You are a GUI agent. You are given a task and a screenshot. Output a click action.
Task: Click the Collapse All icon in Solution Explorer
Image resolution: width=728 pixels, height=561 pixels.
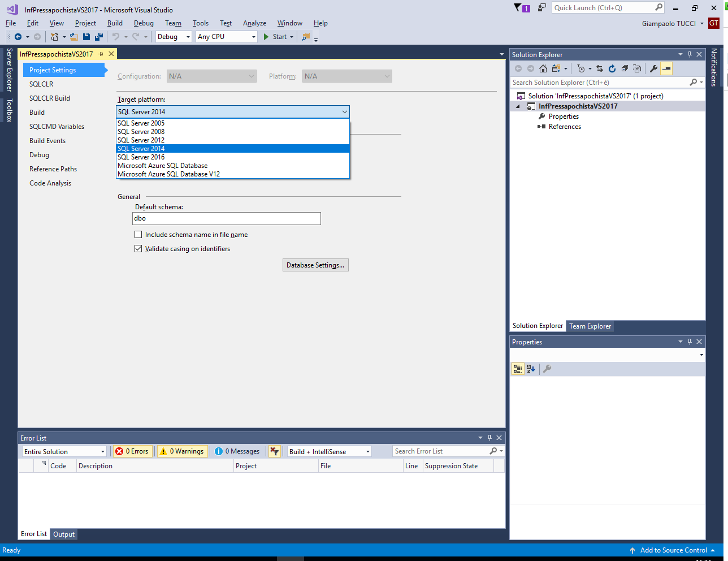coord(625,68)
